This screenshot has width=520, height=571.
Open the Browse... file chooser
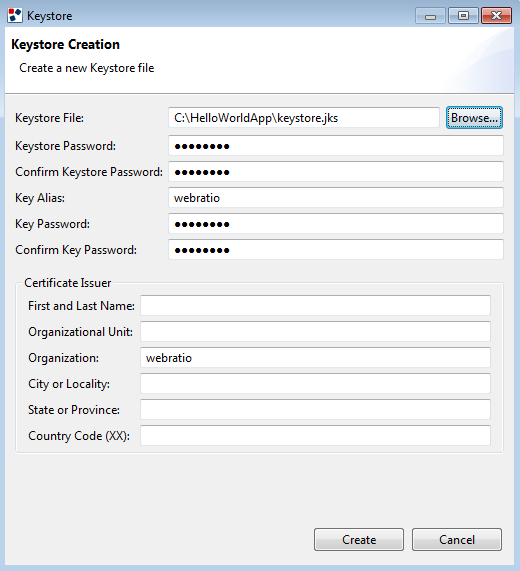474,118
